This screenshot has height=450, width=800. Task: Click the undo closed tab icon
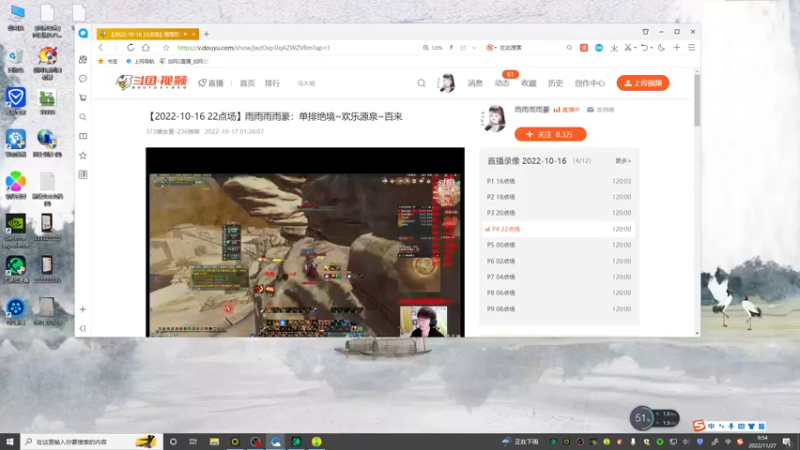click(x=644, y=47)
